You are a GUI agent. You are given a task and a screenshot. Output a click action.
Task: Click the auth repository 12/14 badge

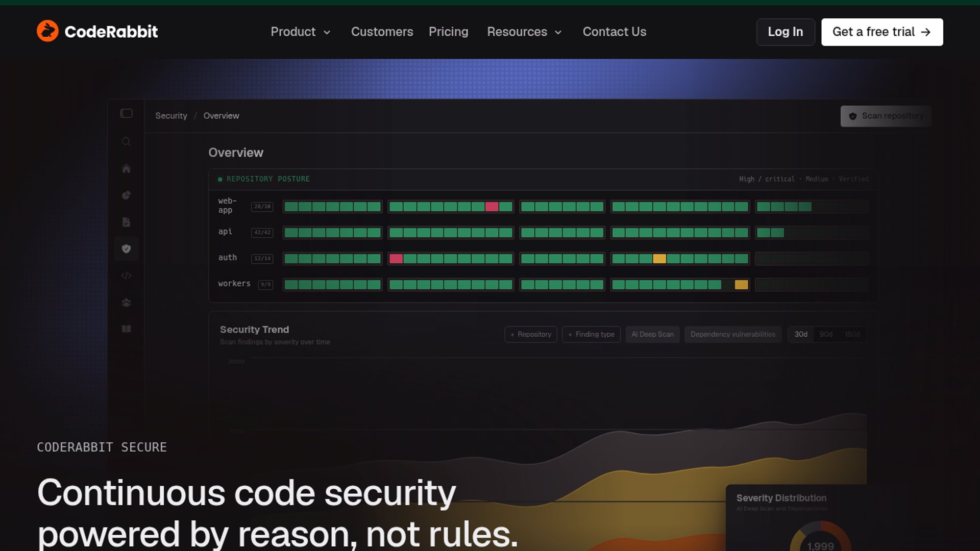(x=262, y=259)
